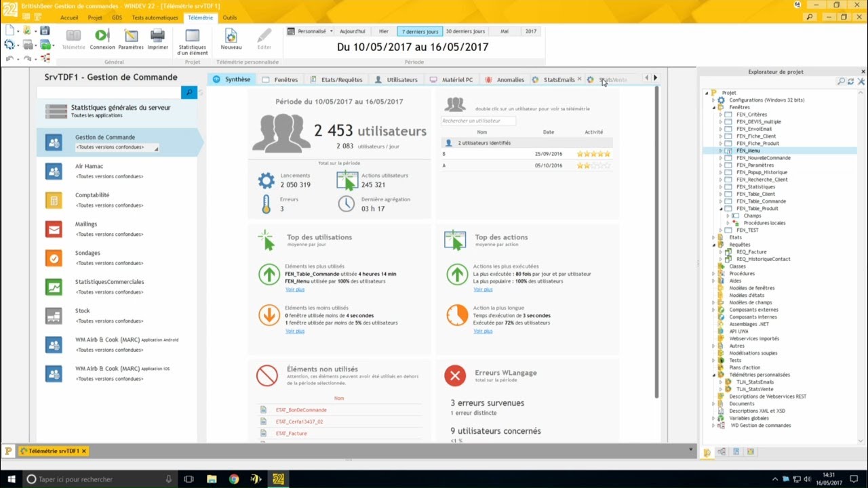Click the Connexion ribbon icon
Screen dimensions: 868x488
tap(102, 35)
